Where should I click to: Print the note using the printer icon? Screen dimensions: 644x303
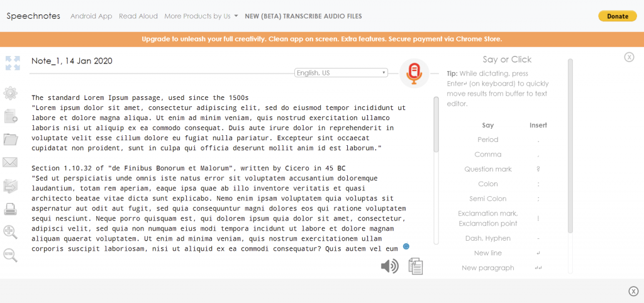pyautogui.click(x=11, y=209)
